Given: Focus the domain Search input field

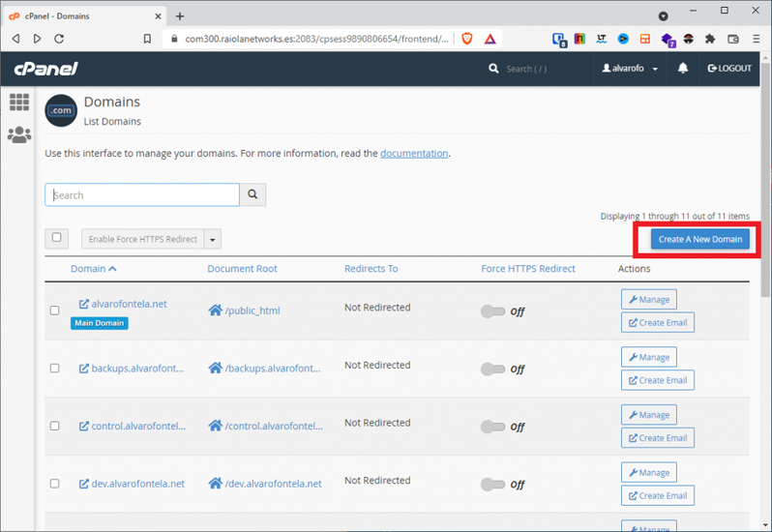Looking at the screenshot, I should 142,194.
